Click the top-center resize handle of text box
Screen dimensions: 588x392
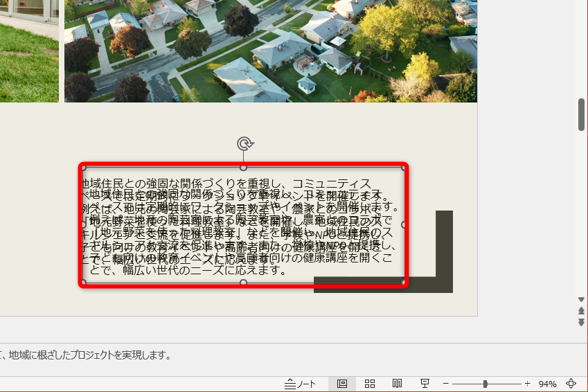coord(243,168)
